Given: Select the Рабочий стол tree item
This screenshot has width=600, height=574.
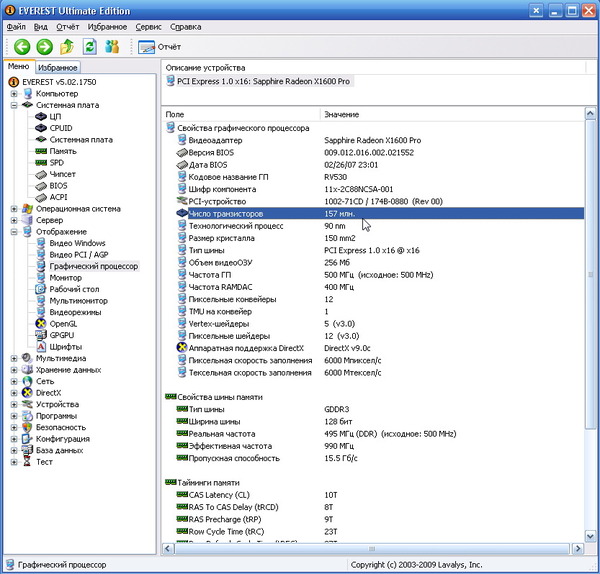Looking at the screenshot, I should click(74, 289).
